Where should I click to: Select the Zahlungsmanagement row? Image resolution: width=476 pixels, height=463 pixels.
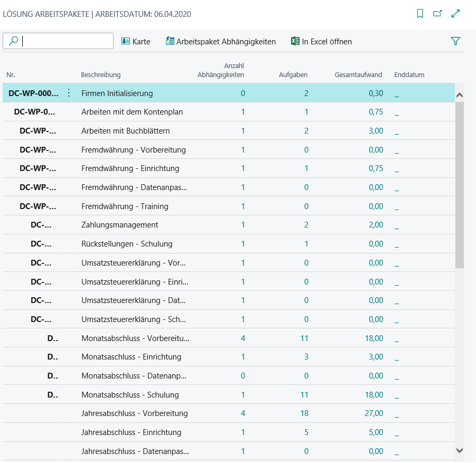(x=119, y=225)
